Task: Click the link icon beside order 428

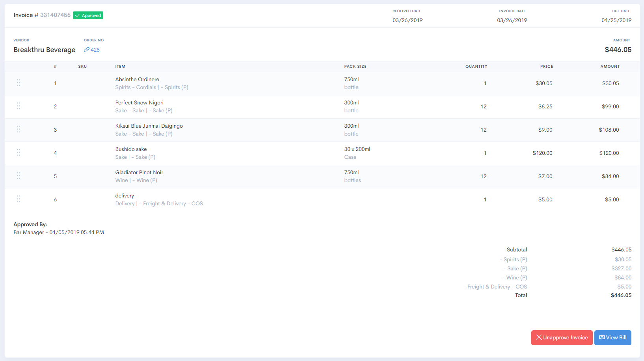Action: (86, 50)
